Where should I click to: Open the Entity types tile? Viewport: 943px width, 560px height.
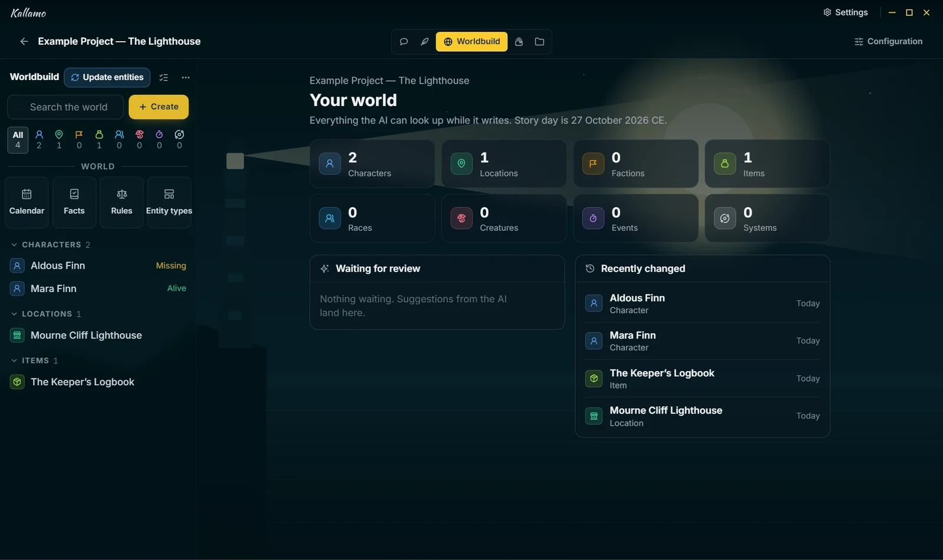point(169,202)
